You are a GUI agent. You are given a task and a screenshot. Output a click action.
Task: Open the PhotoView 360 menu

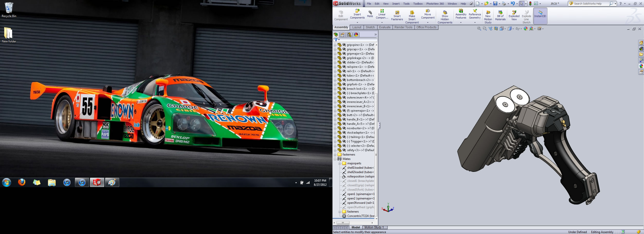coord(435,4)
